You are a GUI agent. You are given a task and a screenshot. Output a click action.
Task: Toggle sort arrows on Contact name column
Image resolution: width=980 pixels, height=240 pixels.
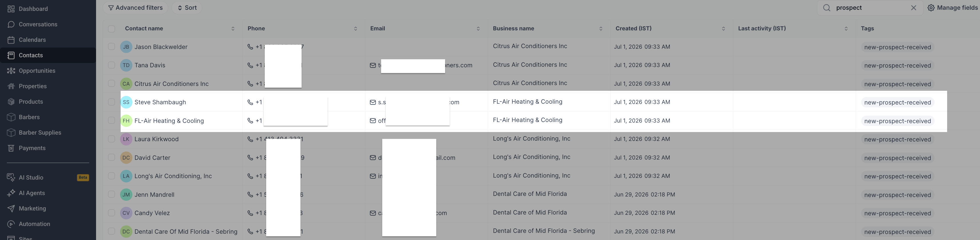(233, 29)
